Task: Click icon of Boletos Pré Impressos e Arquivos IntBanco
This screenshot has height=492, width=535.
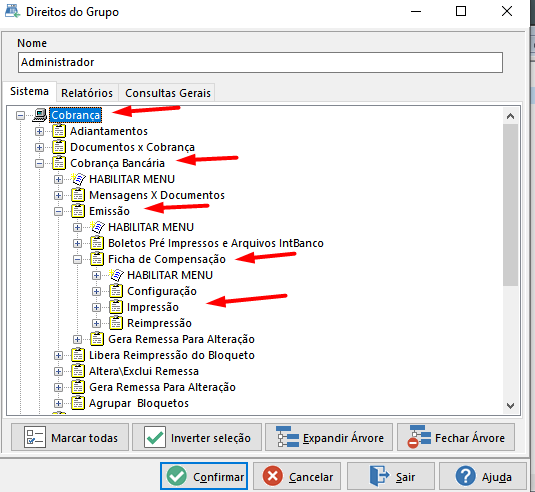Action: tap(97, 243)
